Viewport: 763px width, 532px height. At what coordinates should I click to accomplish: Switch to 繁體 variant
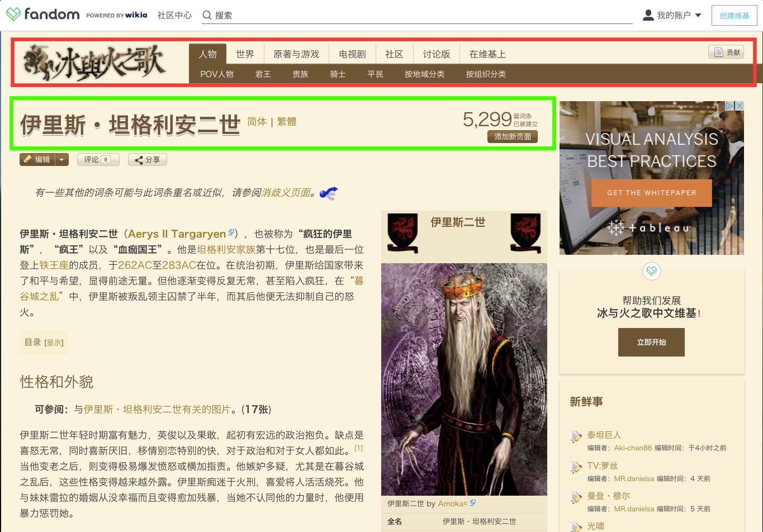click(287, 122)
